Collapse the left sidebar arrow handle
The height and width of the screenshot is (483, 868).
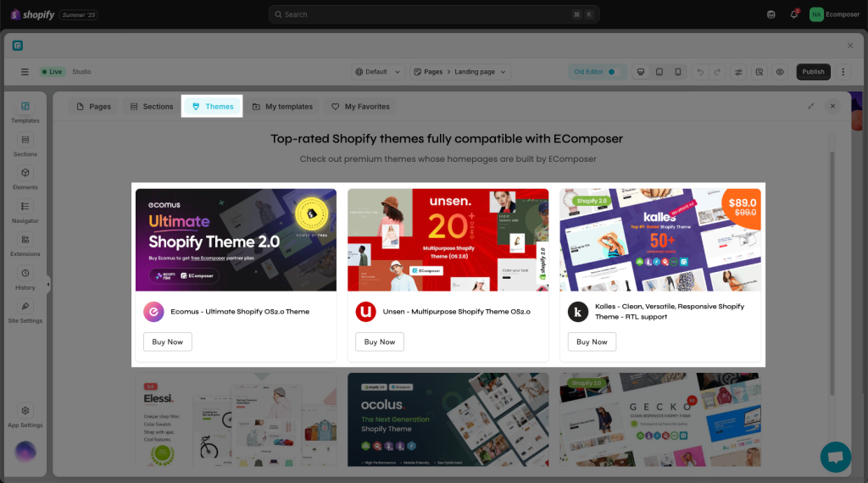click(48, 285)
